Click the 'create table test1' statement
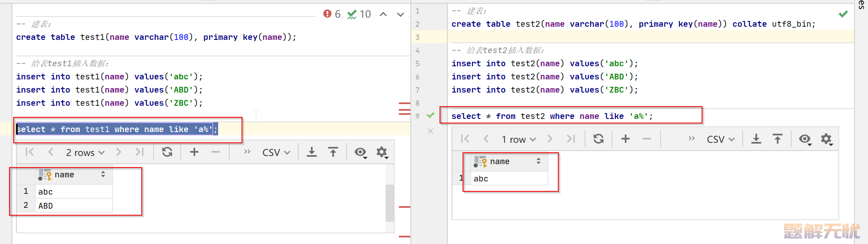 tap(156, 37)
